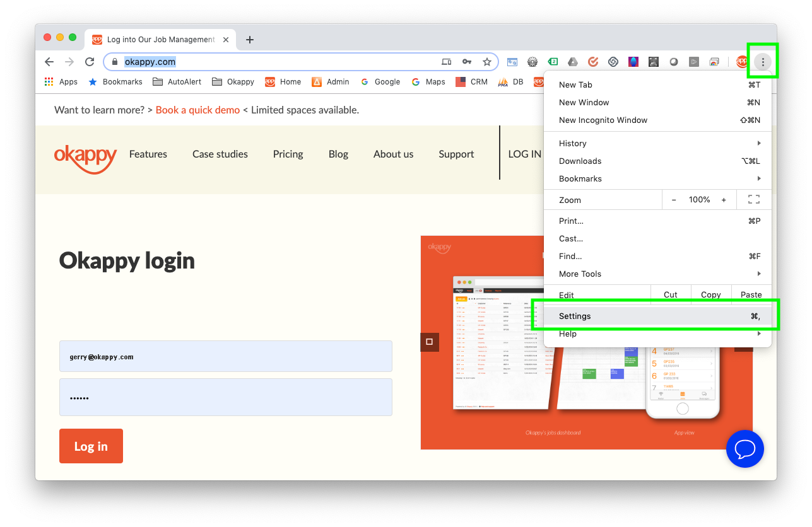
Task: Open Downloads from the menu
Action: click(658, 161)
